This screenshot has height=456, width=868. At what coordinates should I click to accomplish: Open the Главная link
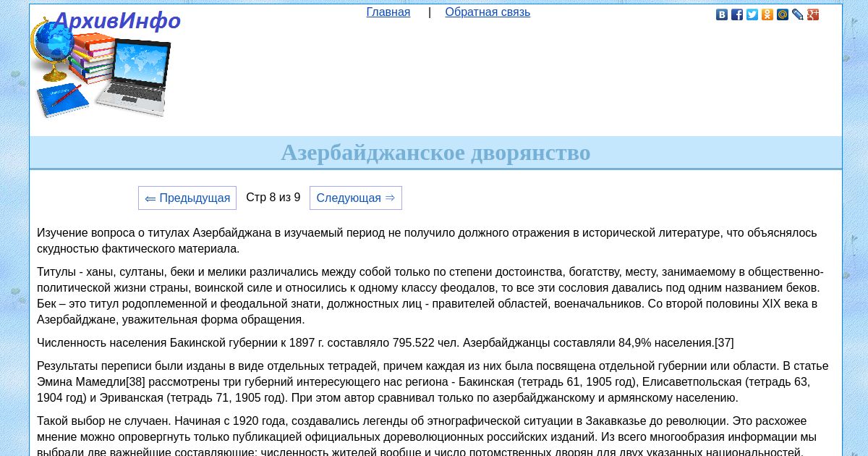coord(388,12)
